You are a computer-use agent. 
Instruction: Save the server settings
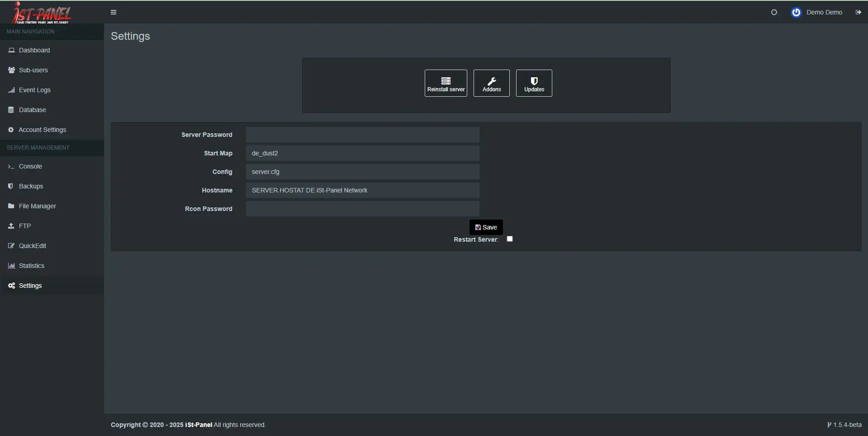point(486,227)
